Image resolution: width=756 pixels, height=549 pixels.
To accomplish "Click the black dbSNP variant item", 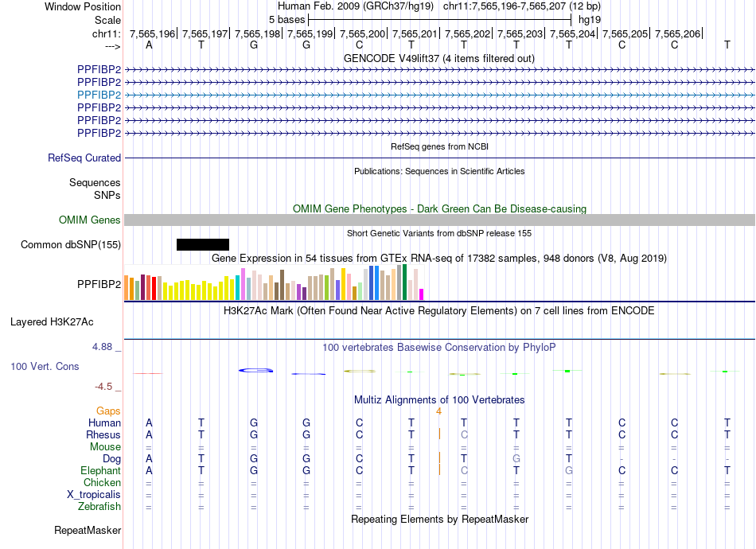I will point(203,244).
